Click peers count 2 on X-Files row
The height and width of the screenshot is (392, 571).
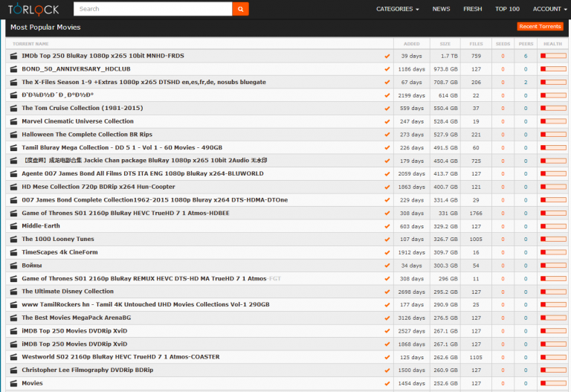[x=526, y=83]
